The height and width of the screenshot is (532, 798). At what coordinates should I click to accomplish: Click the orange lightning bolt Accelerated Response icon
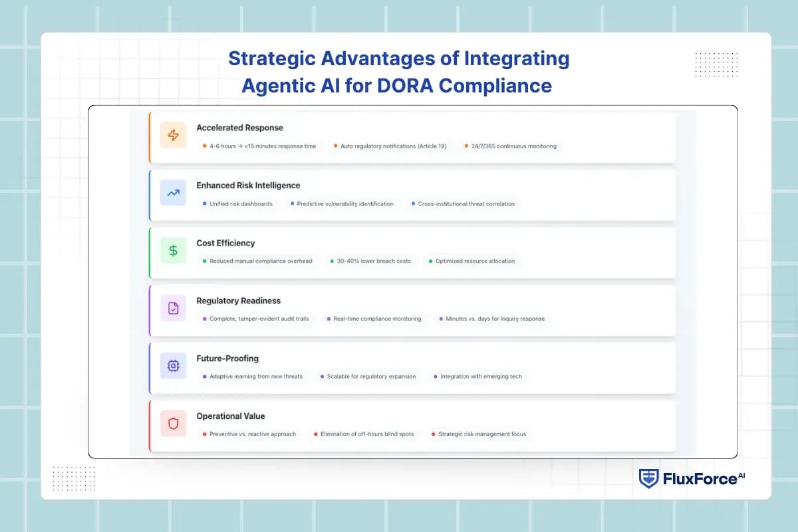pyautogui.click(x=174, y=136)
